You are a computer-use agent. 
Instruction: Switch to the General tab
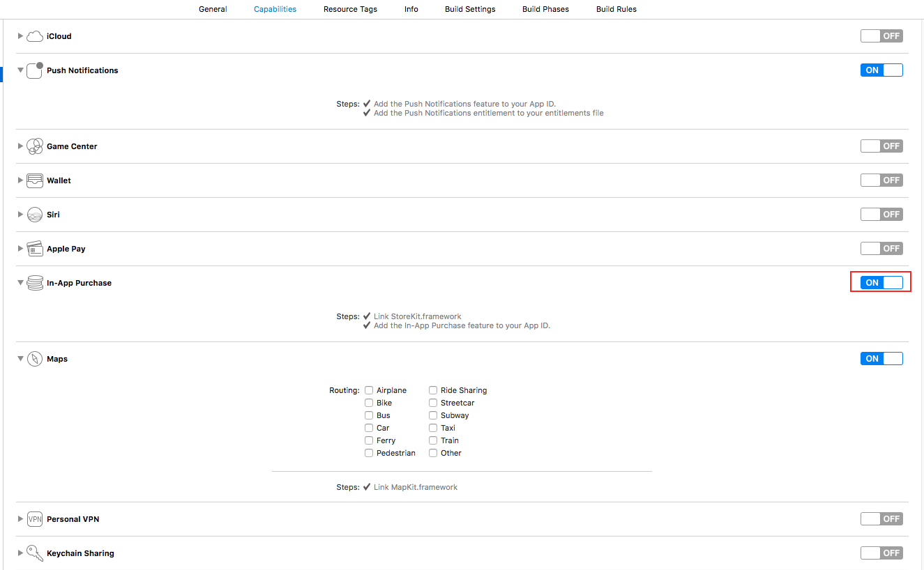(x=213, y=9)
